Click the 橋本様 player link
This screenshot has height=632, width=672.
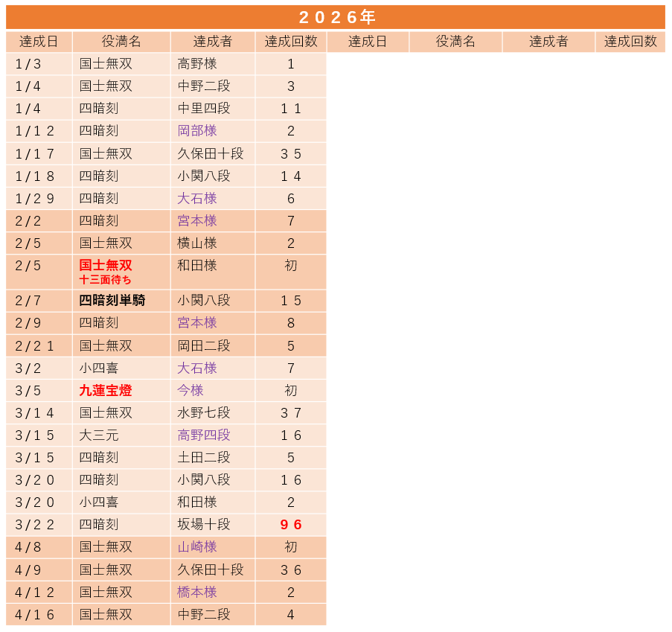197,593
